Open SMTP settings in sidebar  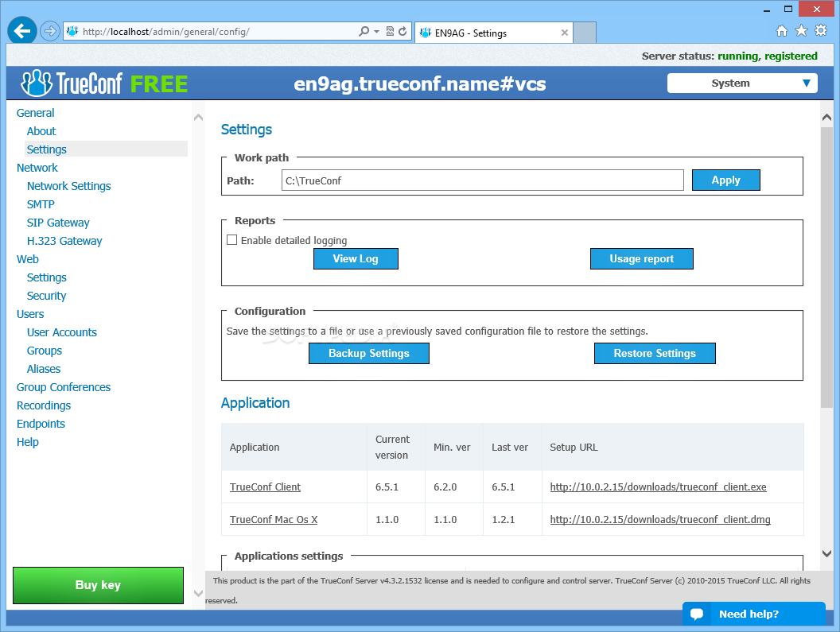click(x=41, y=204)
